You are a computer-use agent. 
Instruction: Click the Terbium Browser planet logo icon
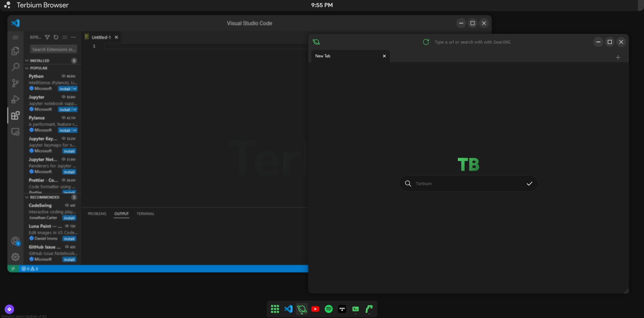coord(316,42)
